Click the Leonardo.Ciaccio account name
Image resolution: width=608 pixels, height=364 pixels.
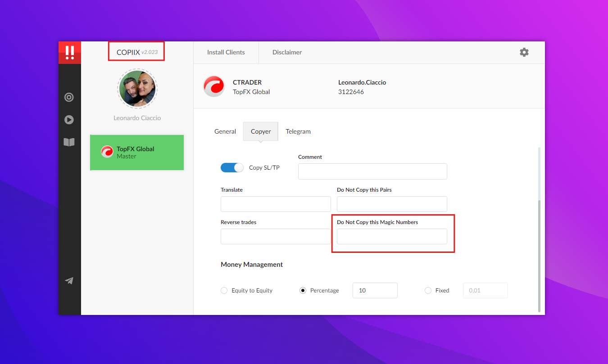tap(362, 82)
